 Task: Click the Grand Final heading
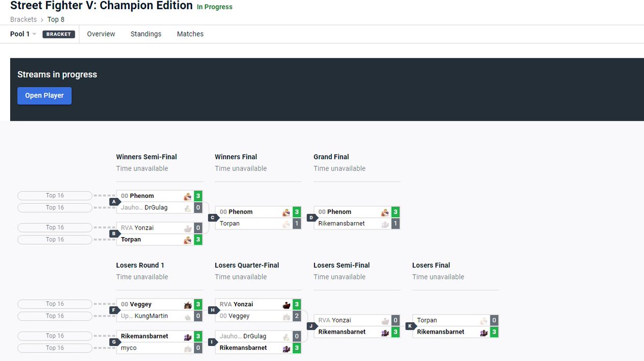[331, 157]
